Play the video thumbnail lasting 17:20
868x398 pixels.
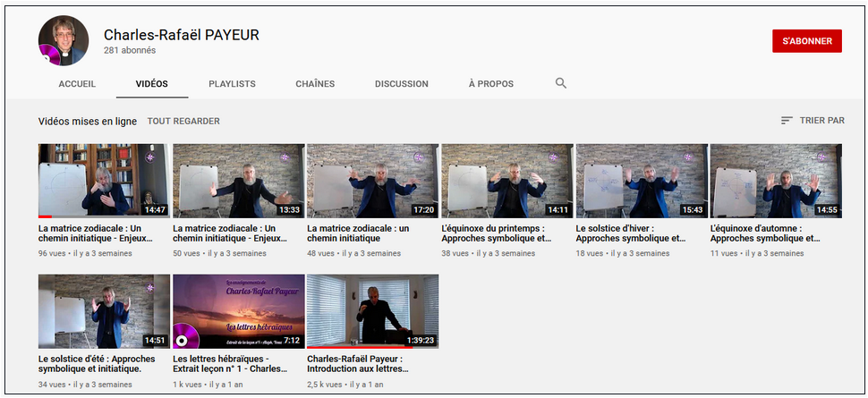pyautogui.click(x=372, y=181)
